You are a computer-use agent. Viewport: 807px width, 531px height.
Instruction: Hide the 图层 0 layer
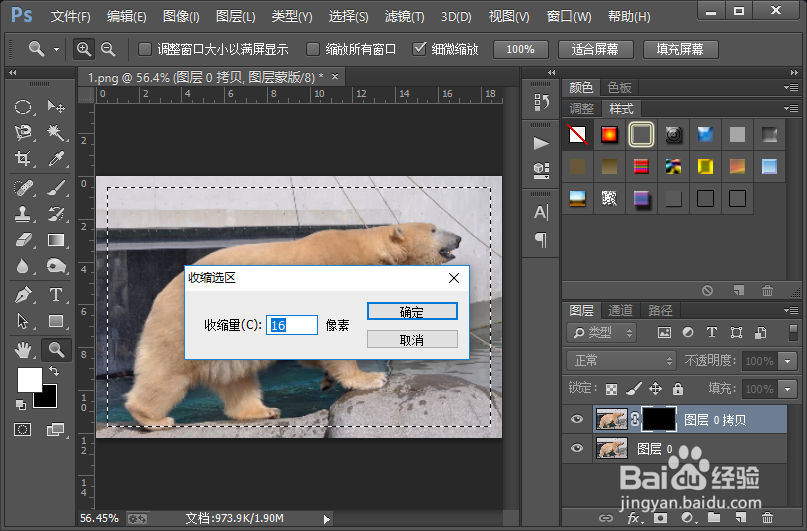tap(576, 448)
